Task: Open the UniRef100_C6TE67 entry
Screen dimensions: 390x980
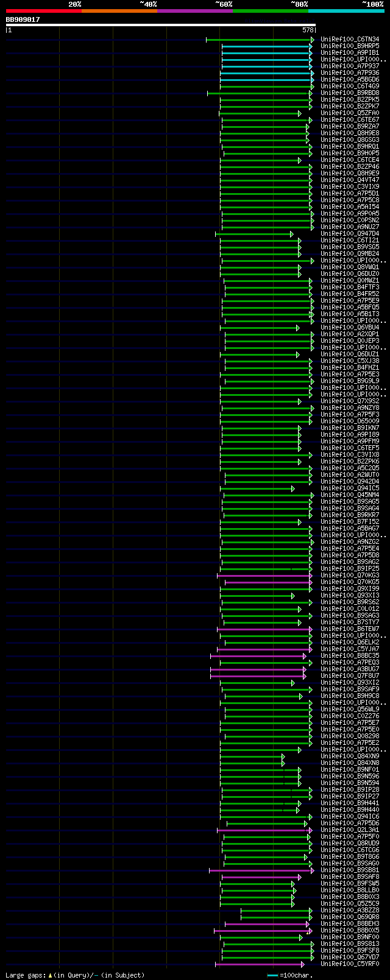Action: click(x=350, y=120)
